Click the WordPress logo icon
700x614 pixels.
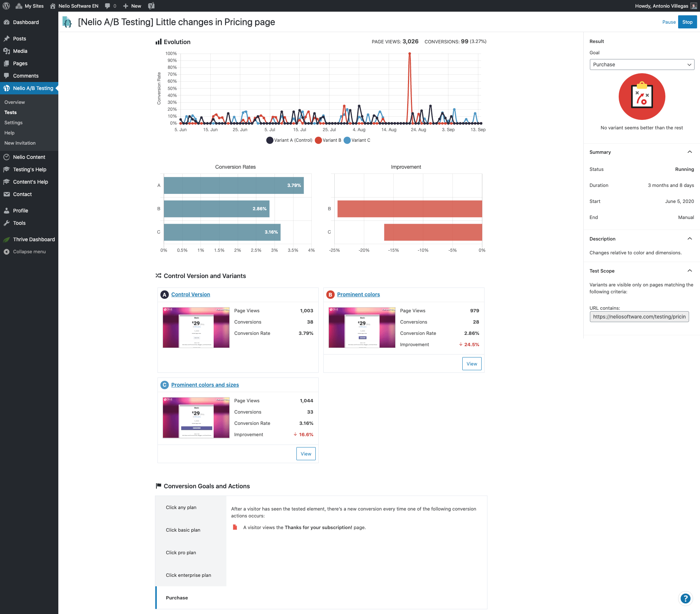(x=6, y=6)
